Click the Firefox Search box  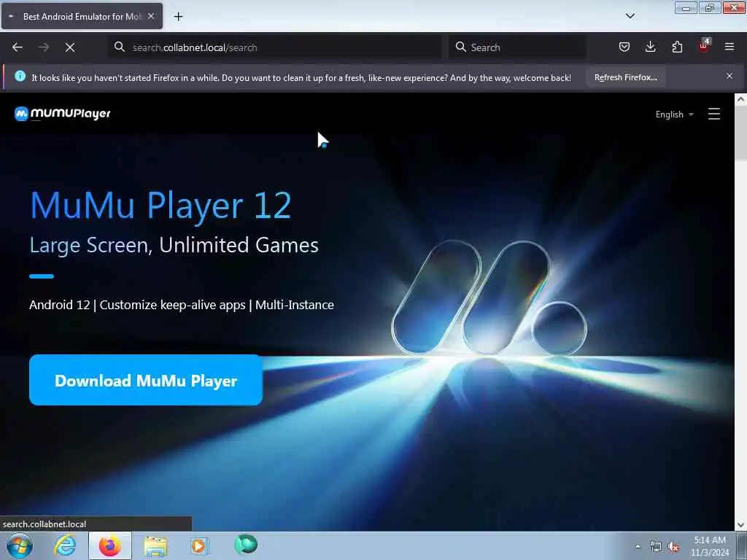tap(517, 47)
